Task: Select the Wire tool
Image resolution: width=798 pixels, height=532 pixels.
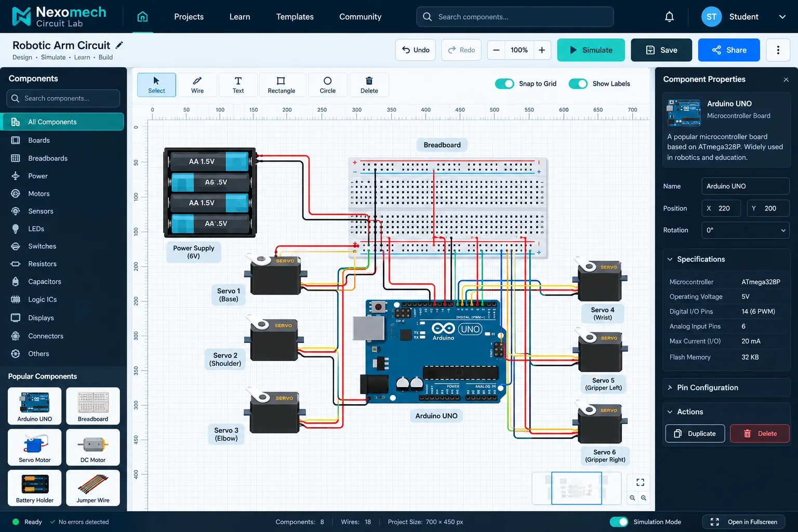Action: (197, 85)
